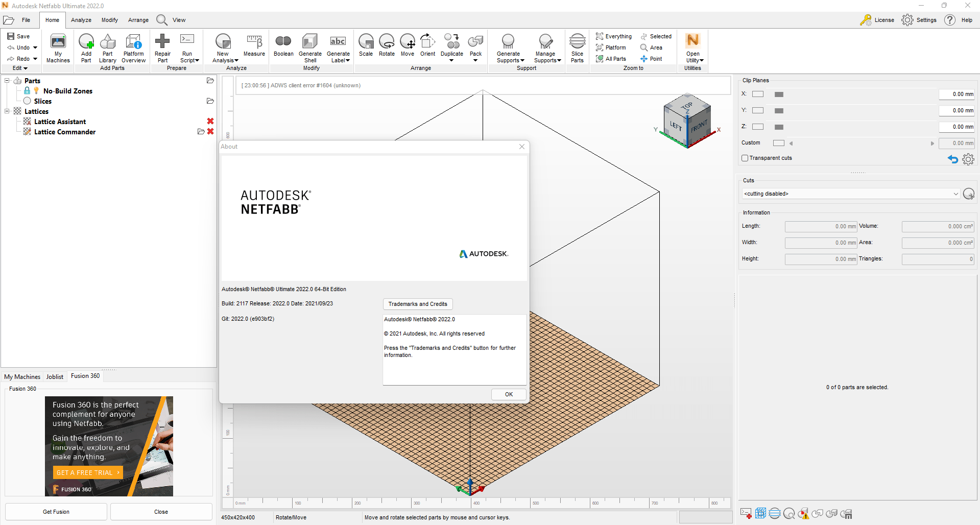Click the Get Fusion button
Screen dimensions: 980x525
coord(56,512)
